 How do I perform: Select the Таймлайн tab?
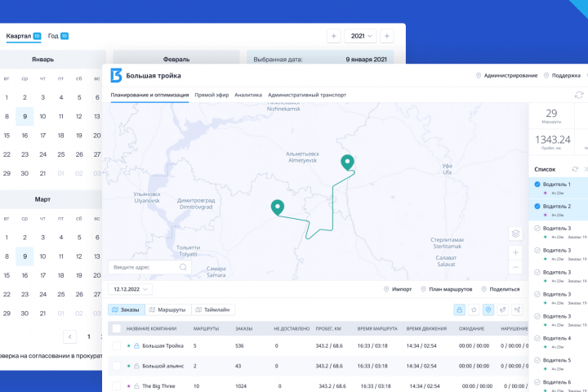coord(213,310)
